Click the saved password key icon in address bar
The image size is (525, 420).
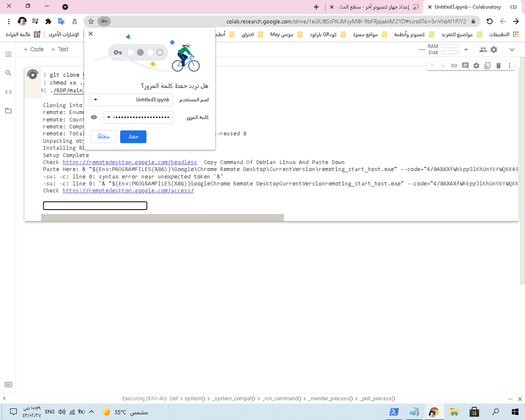pos(104,21)
